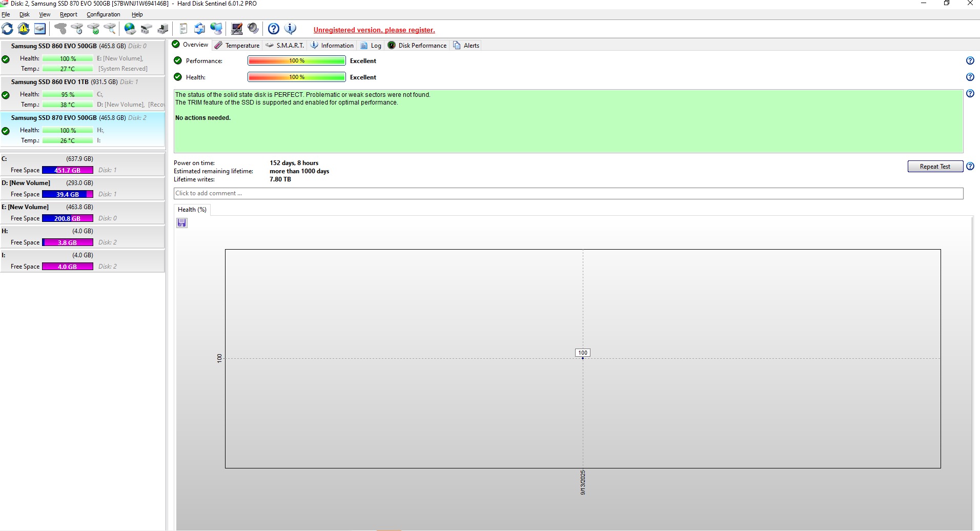Image resolution: width=980 pixels, height=531 pixels.
Task: Select Samsung SSD 860 EVO 500GB disk
Action: [x=83, y=57]
